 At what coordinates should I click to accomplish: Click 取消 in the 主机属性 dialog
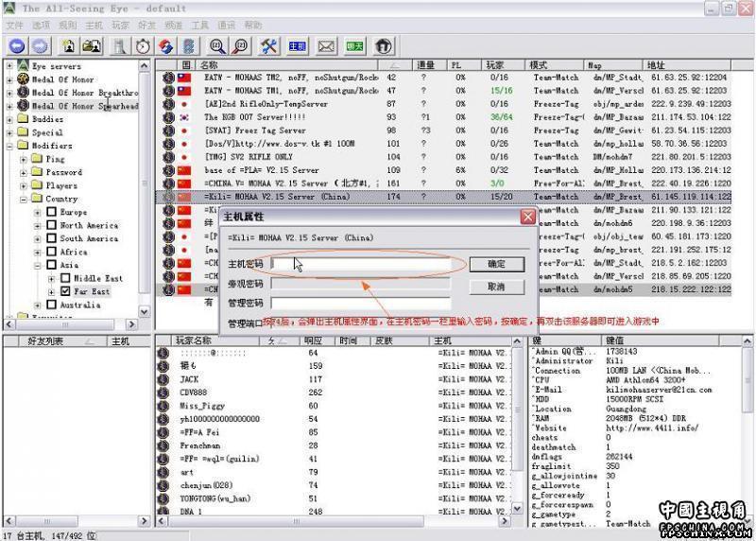click(497, 288)
